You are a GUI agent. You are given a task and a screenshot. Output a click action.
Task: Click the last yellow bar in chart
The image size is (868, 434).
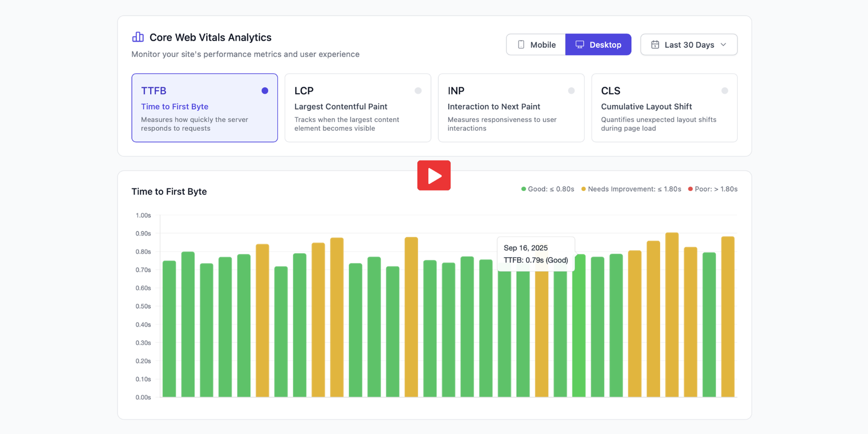click(728, 317)
